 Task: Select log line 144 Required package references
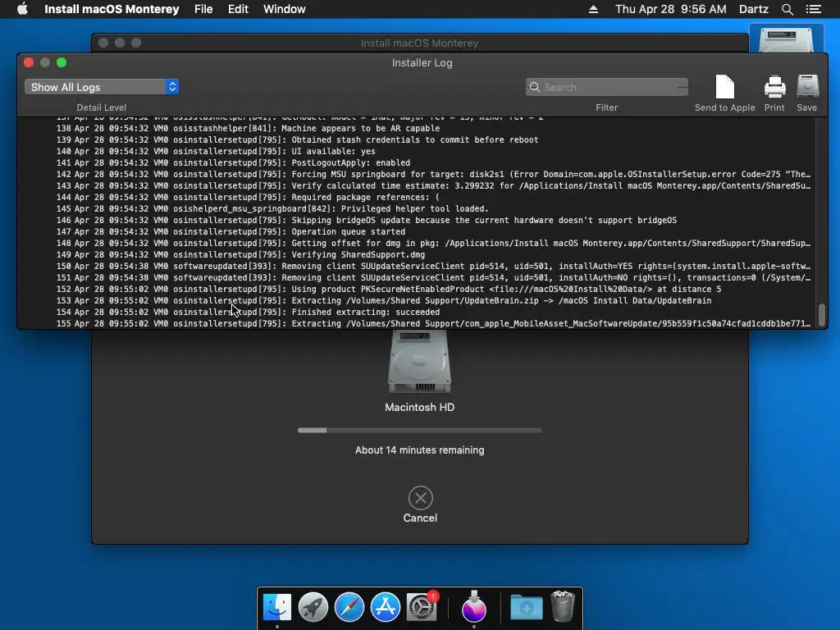[418, 197]
